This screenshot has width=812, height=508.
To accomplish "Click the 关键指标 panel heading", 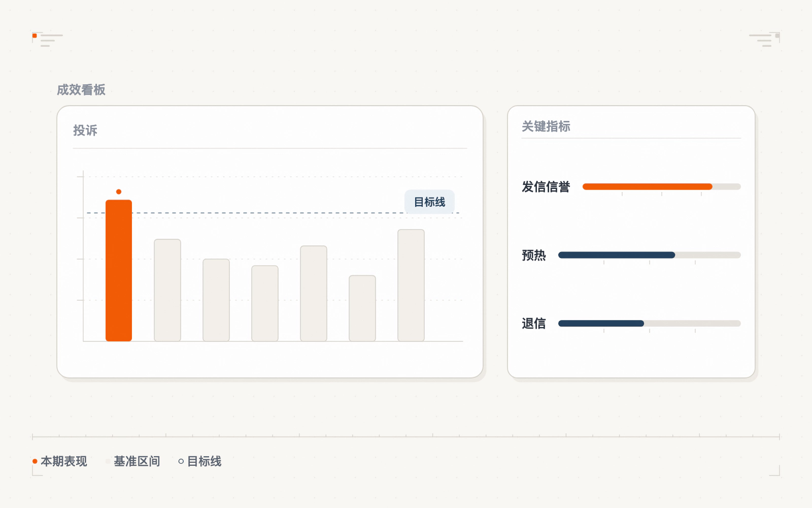I will [546, 126].
